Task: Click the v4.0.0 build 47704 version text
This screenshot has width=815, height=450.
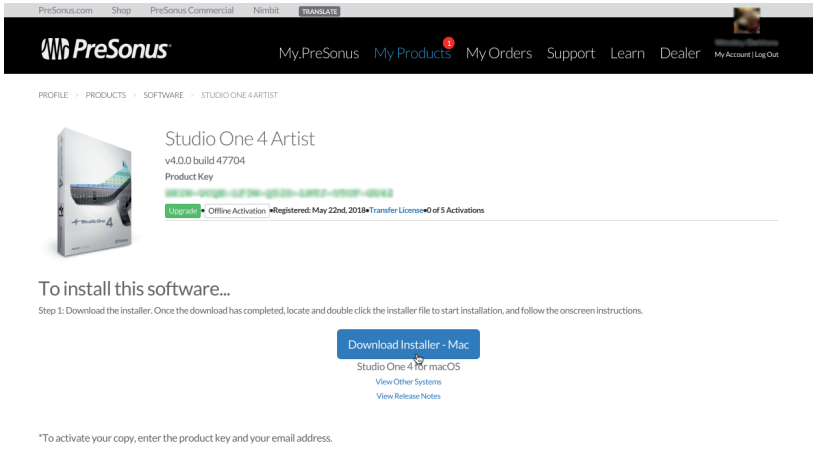Action: click(x=205, y=161)
